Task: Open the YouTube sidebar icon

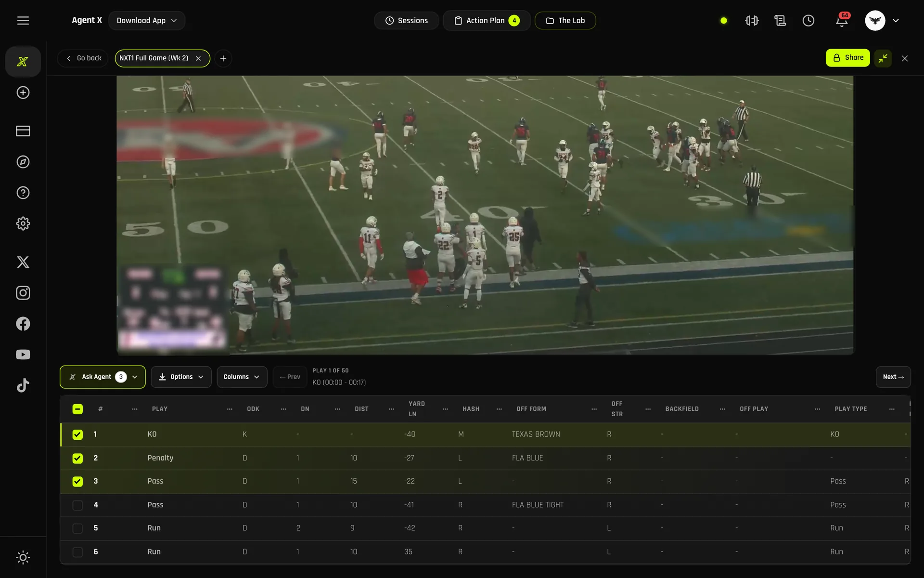Action: click(x=23, y=355)
